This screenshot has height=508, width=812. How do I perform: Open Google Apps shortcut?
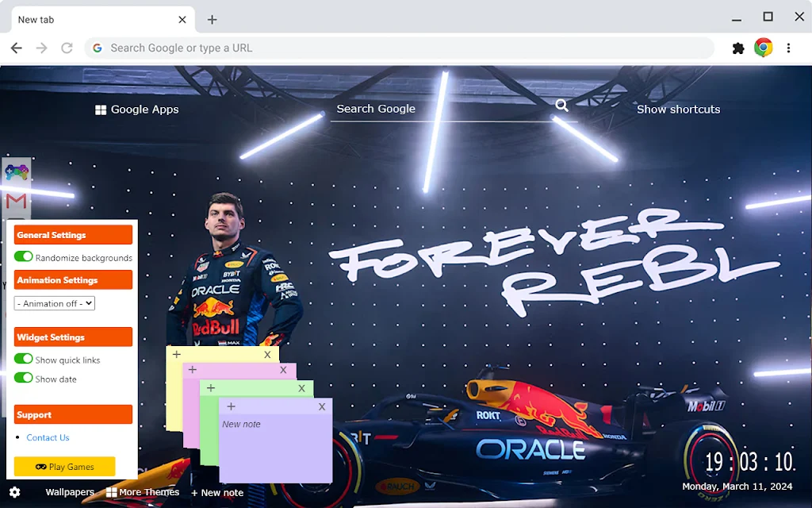(x=137, y=110)
